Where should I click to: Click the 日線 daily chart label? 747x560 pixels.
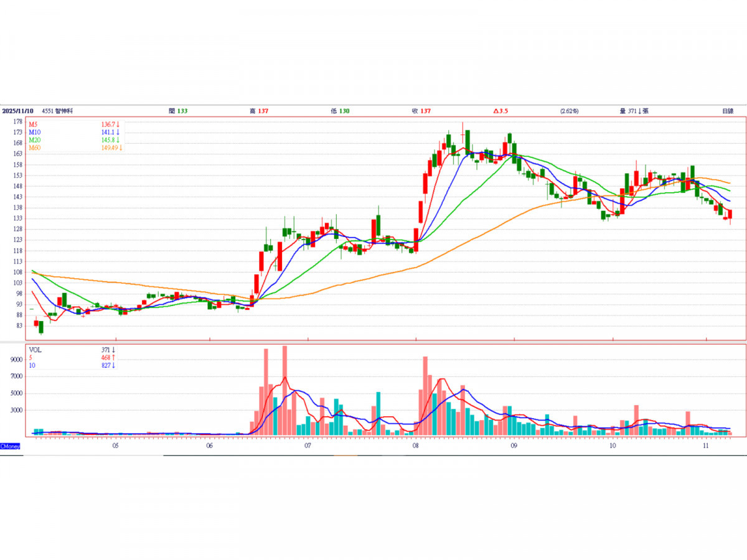click(x=727, y=111)
